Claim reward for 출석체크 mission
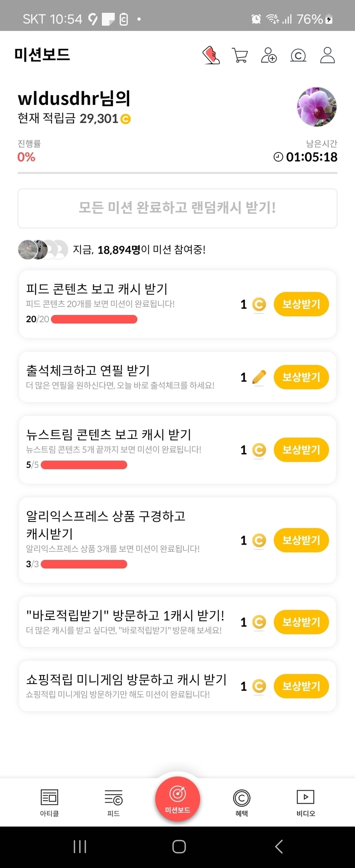The width and height of the screenshot is (355, 868). coord(301,377)
